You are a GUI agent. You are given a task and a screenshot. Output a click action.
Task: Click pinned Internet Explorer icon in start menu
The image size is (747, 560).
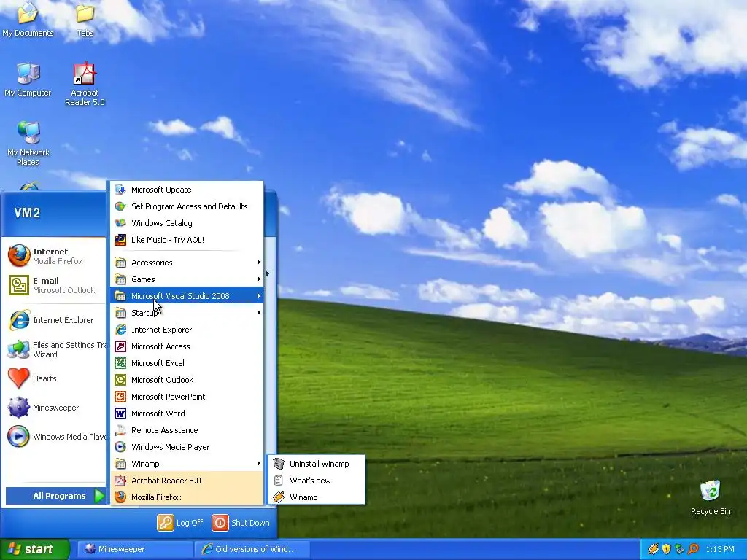pyautogui.click(x=19, y=320)
